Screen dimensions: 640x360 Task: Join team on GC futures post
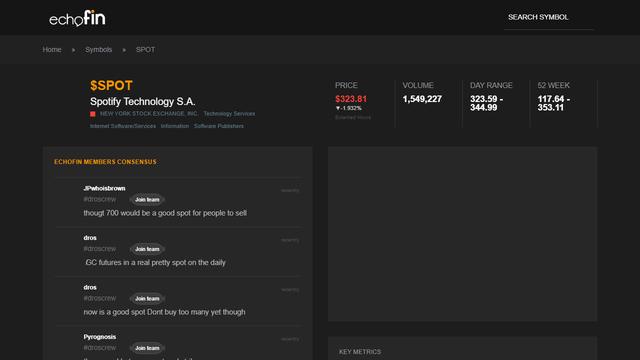coord(147,249)
